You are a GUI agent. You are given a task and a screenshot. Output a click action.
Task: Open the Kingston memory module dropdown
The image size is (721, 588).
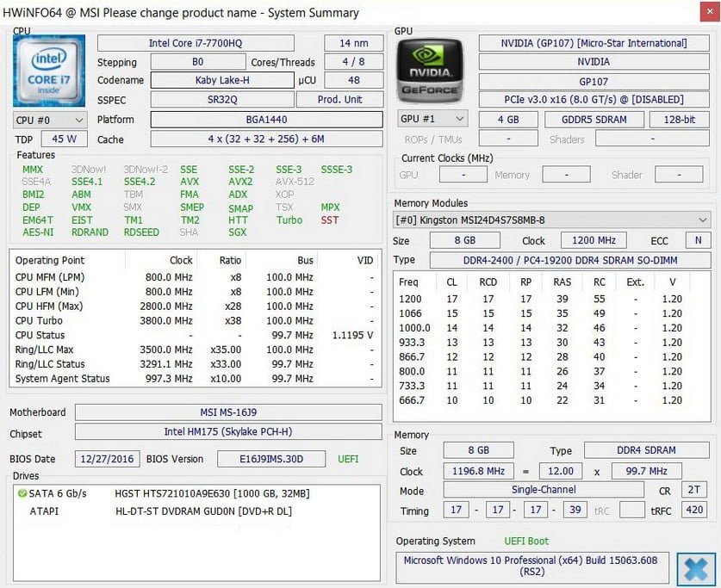[x=545, y=220]
